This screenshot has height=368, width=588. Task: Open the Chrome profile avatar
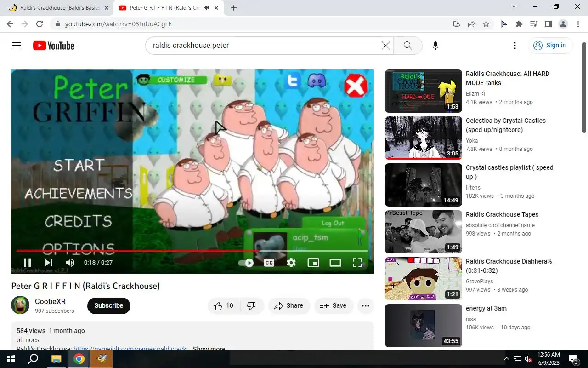click(x=563, y=24)
